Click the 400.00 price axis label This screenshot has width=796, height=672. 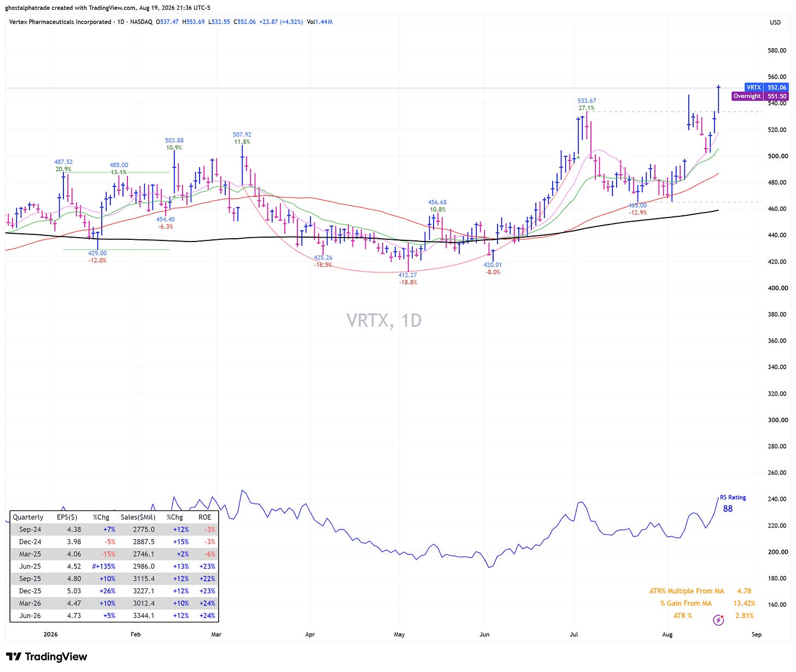click(x=777, y=288)
